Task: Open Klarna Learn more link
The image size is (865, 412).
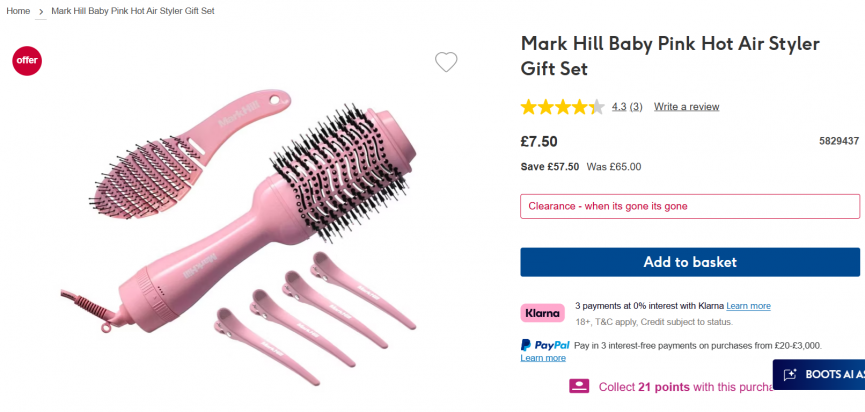Action: pos(748,306)
